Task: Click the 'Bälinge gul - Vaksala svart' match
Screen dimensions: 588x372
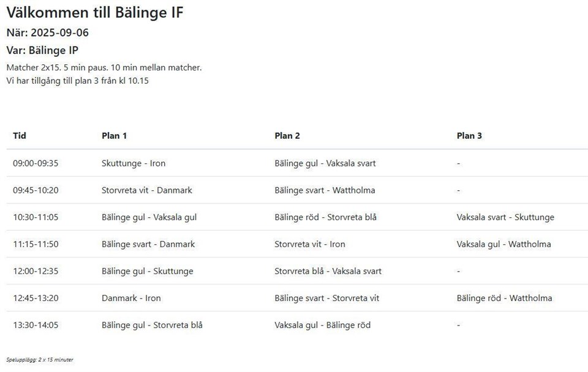Action: (325, 163)
